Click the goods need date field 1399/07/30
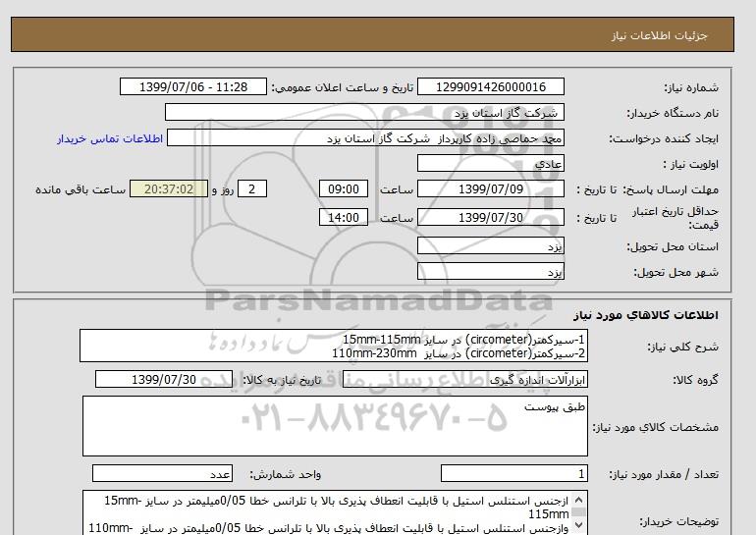The image size is (756, 535). coord(164,379)
